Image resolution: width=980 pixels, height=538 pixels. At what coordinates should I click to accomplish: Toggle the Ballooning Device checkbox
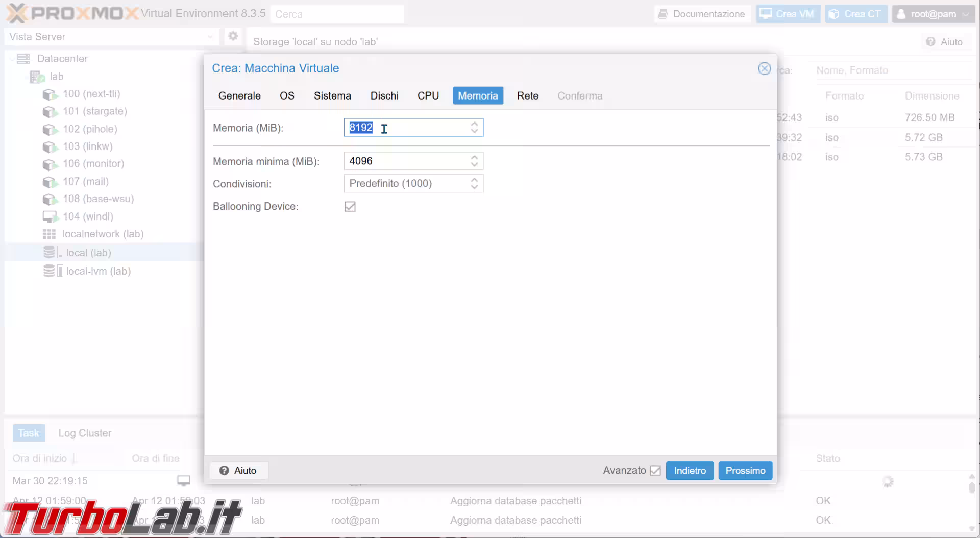(350, 207)
